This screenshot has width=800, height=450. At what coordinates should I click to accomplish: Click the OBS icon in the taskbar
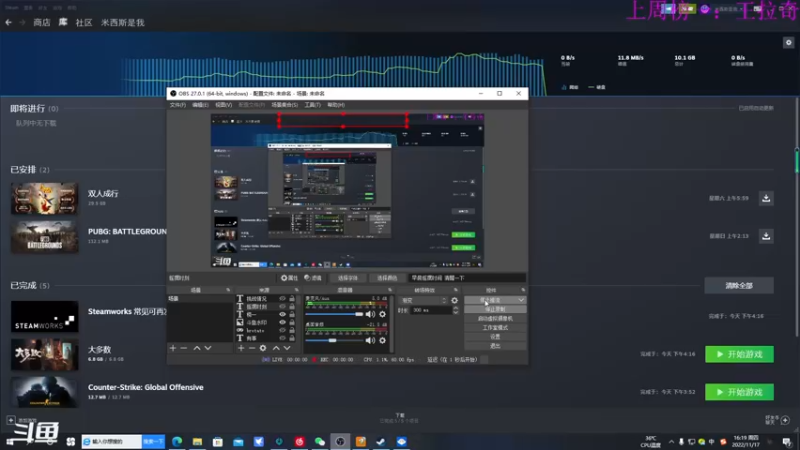[x=340, y=441]
